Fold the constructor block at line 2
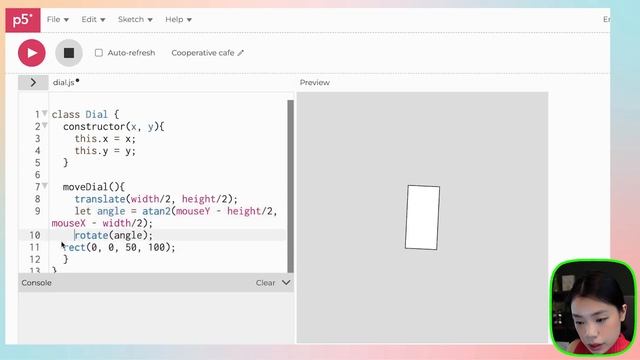Image resolution: width=640 pixels, height=360 pixels. point(44,126)
